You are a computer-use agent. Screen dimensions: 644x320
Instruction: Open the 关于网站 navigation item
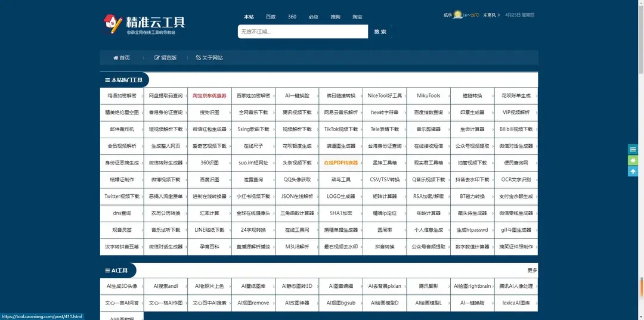click(209, 58)
